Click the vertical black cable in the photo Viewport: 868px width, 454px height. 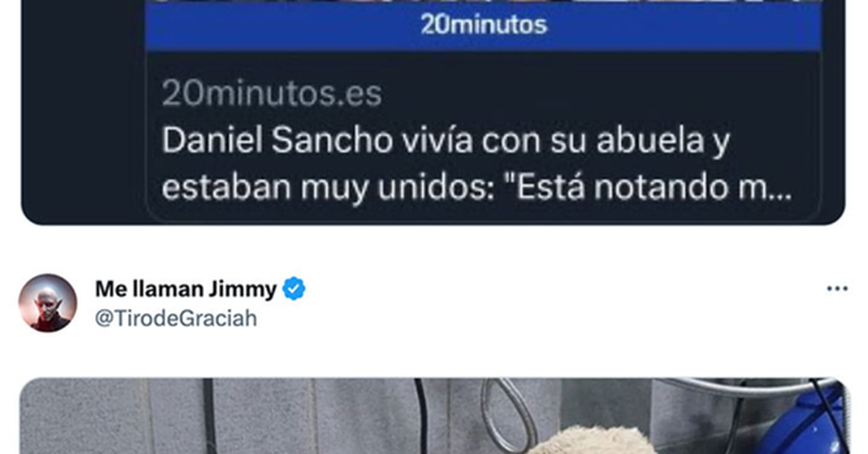point(209,416)
